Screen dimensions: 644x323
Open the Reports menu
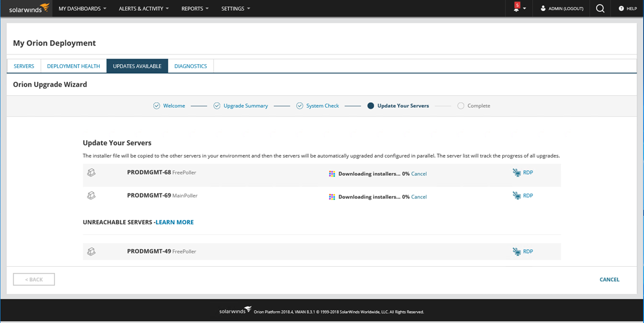(195, 8)
